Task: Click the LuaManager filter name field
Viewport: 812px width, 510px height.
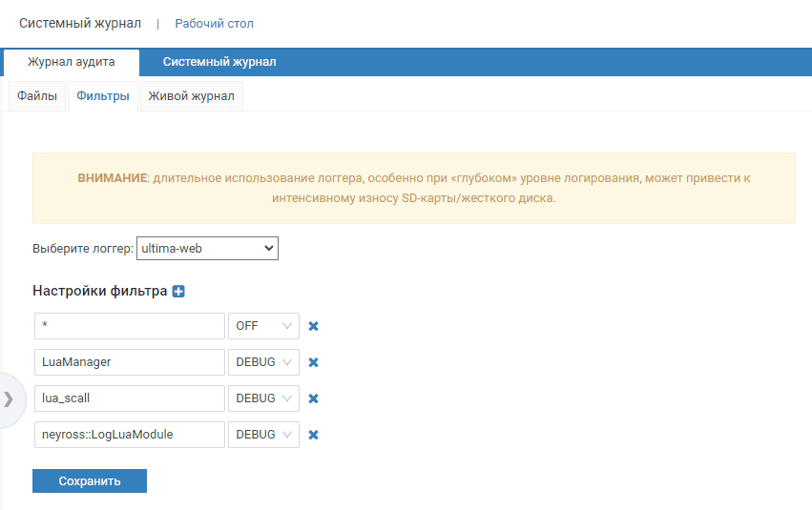Action: 129,362
